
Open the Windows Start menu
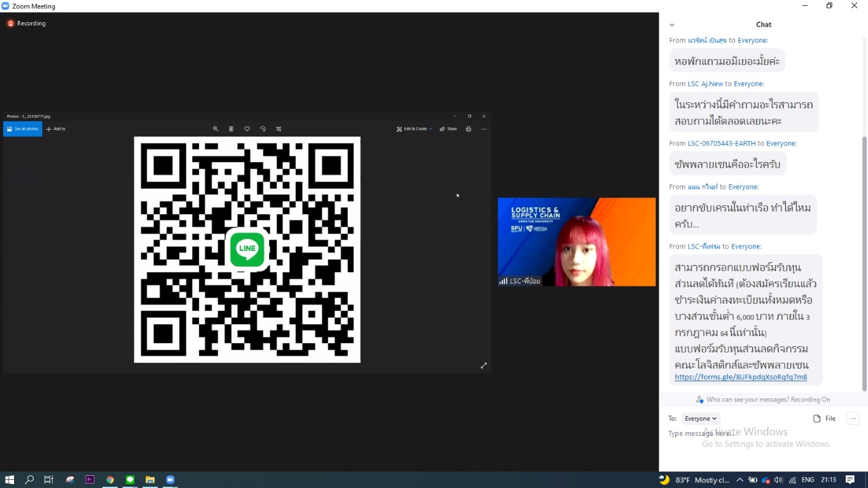pyautogui.click(x=10, y=480)
